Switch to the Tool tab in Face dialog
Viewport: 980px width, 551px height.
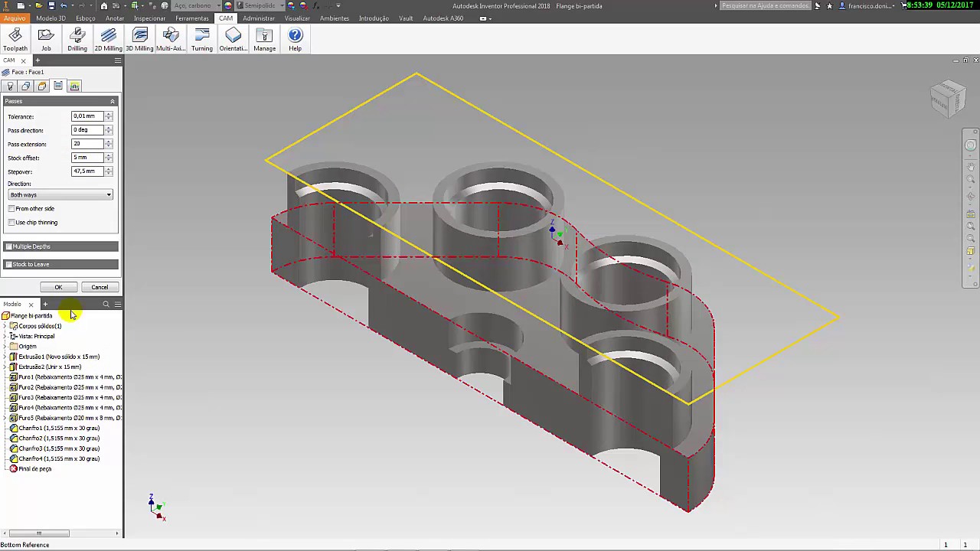point(10,86)
